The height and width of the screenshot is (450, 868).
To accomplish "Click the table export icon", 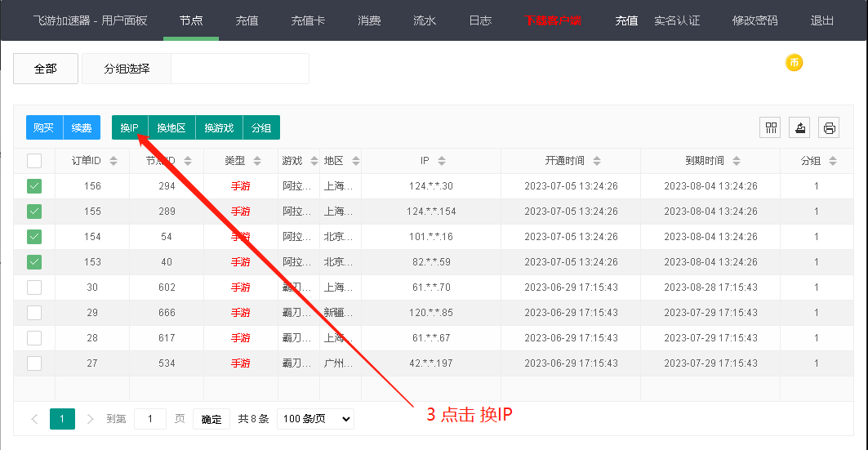I will point(800,128).
